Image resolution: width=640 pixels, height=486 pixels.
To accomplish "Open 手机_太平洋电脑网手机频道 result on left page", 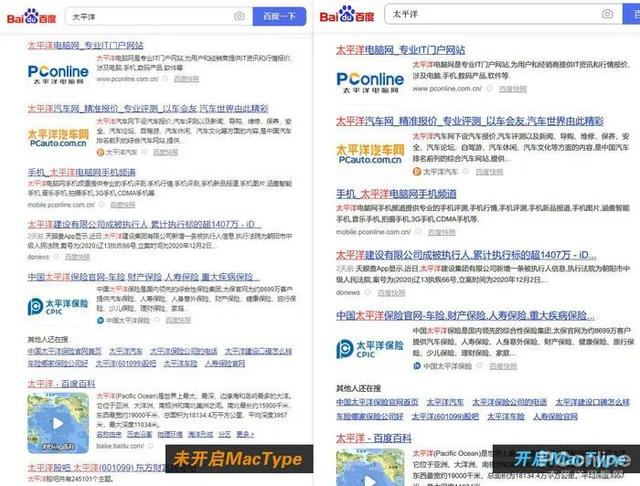I will (82, 172).
